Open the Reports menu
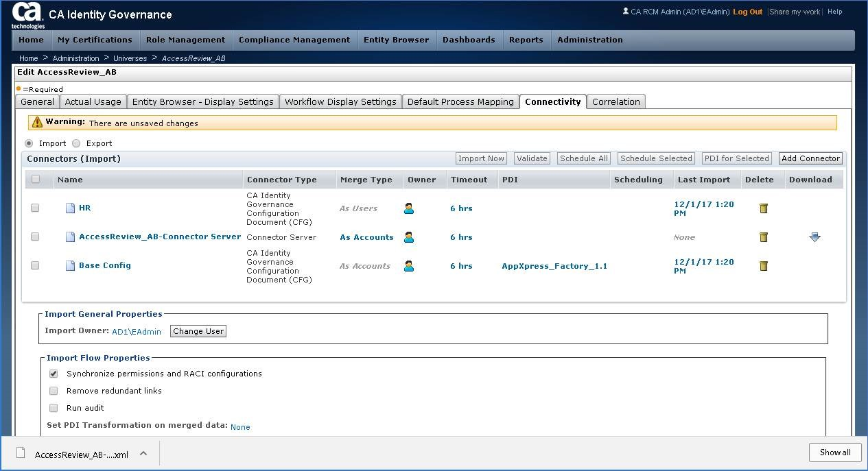Screen dimensions: 868x471 coord(526,40)
